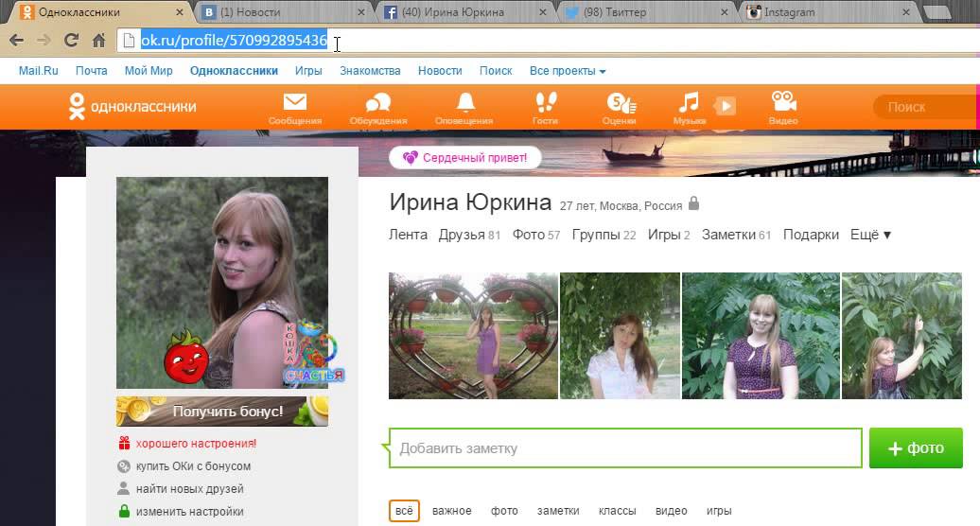Open the Заметки 61 profile tab

click(736, 235)
